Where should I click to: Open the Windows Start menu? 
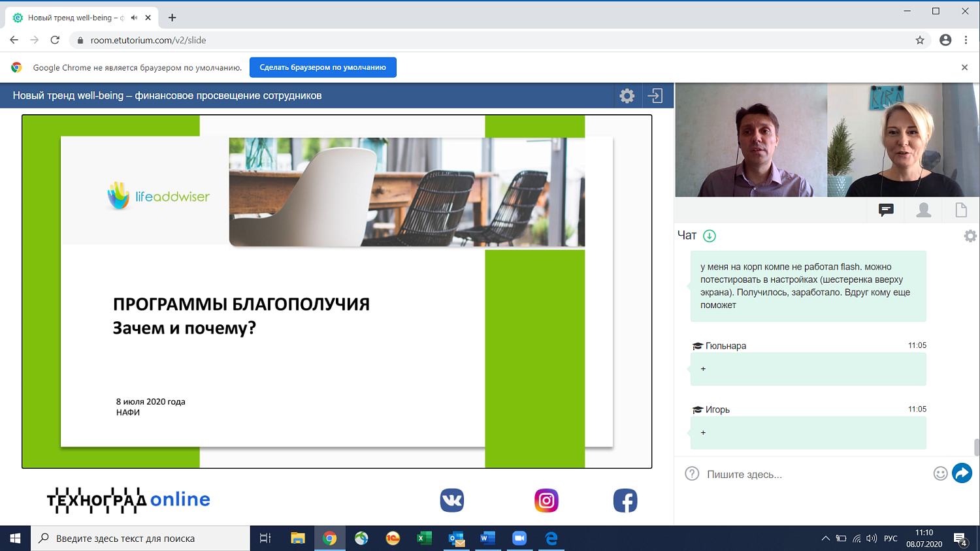(x=15, y=539)
